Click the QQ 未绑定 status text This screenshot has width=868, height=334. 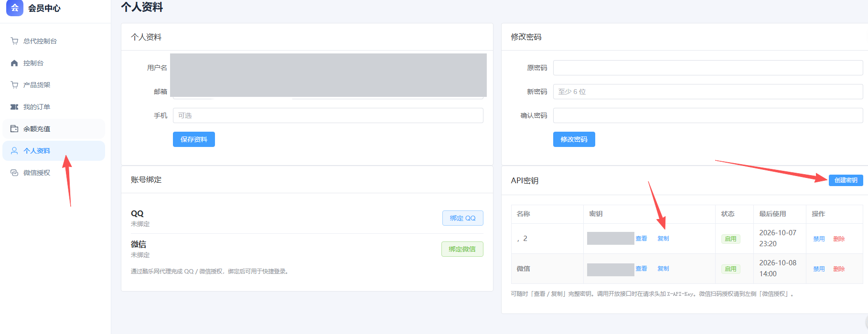(x=140, y=224)
